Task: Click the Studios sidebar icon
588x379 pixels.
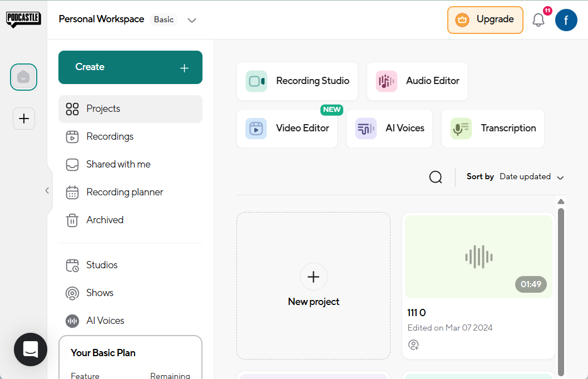Action: 72,265
